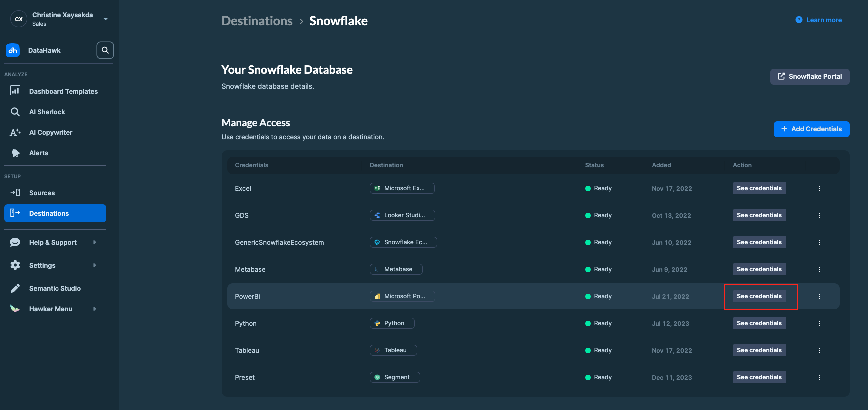The height and width of the screenshot is (410, 868).
Task: Go back to Destinations breadcrumb
Action: click(x=257, y=21)
